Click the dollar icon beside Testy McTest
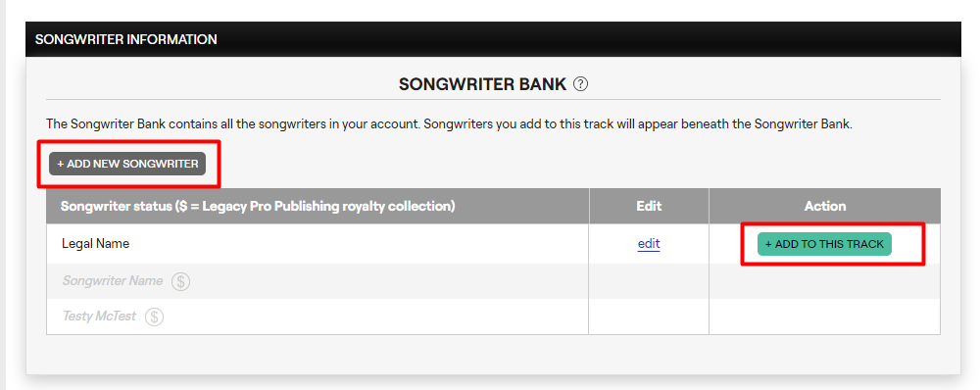The width and height of the screenshot is (980, 390). point(155,317)
